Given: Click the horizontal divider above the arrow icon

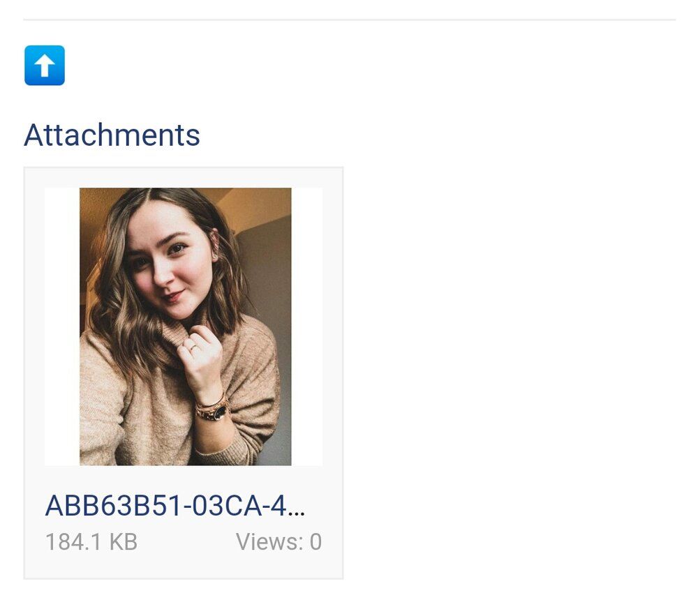Looking at the screenshot, I should (x=350, y=20).
